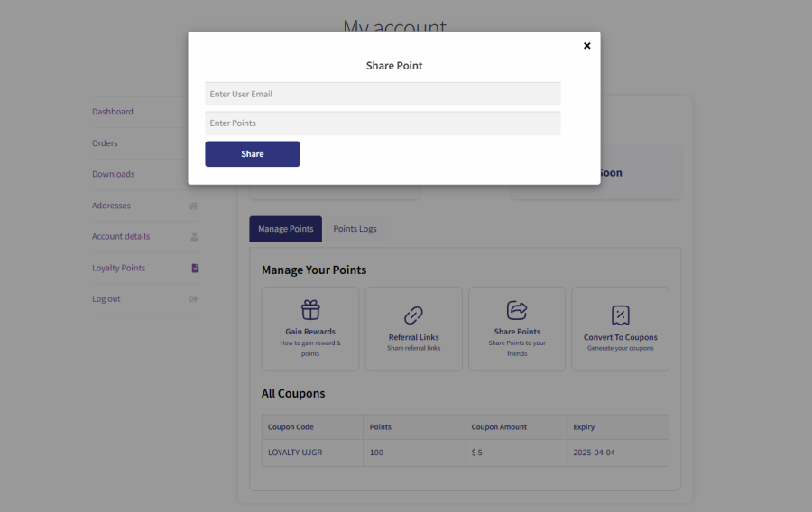
Task: Click the Referral Links chain icon
Action: (413, 315)
